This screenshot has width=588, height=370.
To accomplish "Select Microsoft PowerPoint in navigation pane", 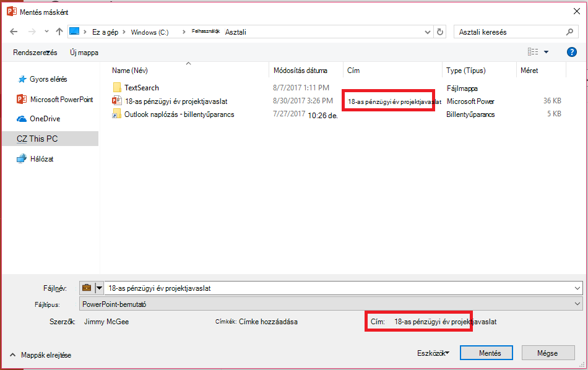I will 54,100.
